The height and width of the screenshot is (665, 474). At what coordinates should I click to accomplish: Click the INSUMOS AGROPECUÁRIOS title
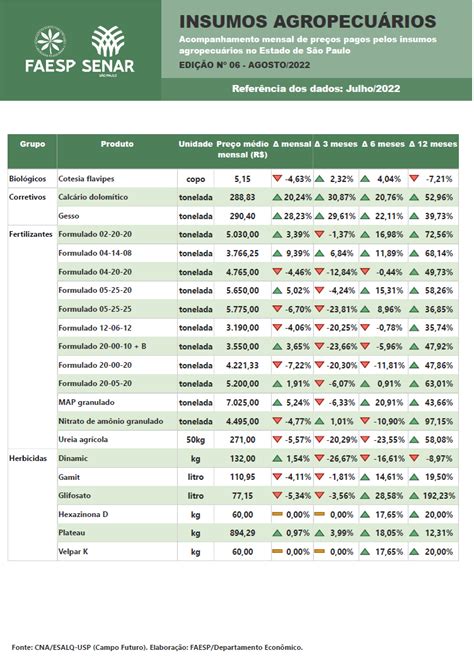click(308, 21)
